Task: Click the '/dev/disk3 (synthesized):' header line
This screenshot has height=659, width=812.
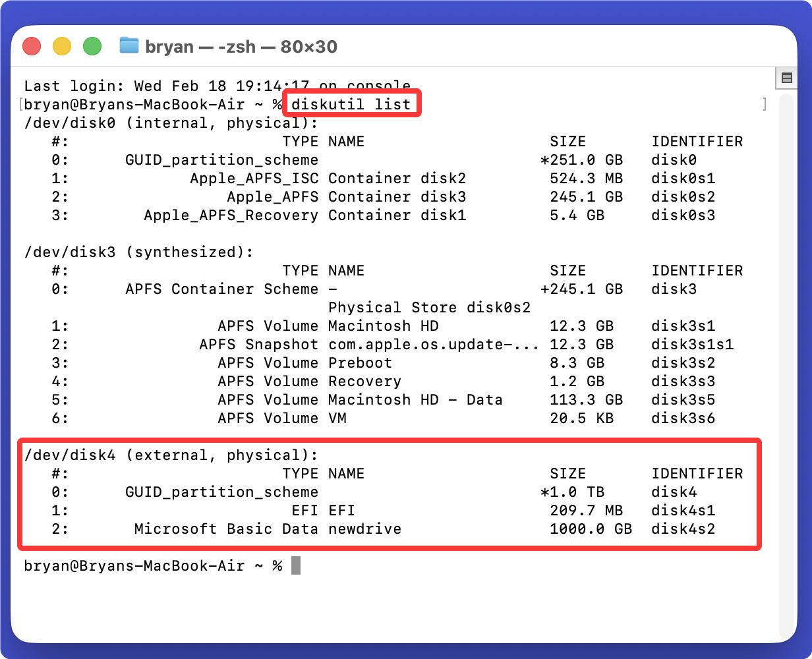Action: pyautogui.click(x=138, y=252)
